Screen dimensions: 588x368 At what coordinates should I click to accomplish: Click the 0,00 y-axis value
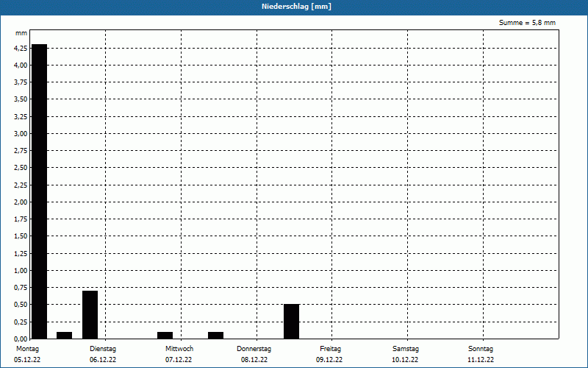pos(21,339)
